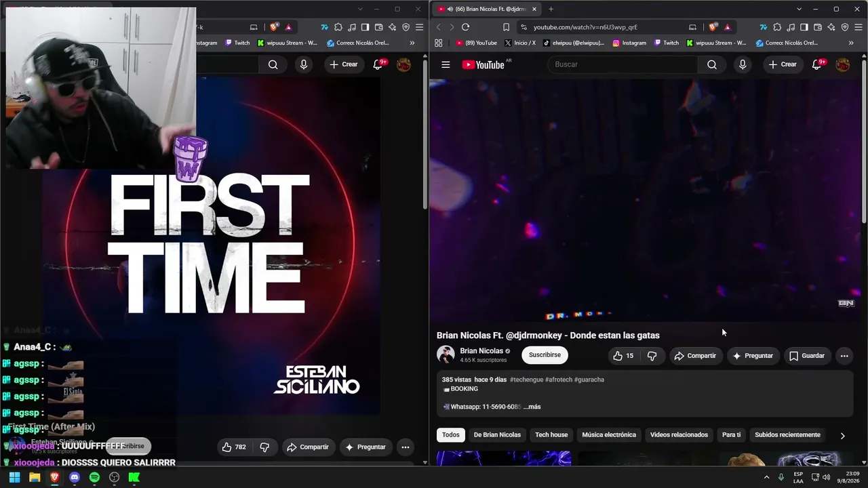
Task: Open Brian Nicolas channel avatar
Action: click(446, 354)
